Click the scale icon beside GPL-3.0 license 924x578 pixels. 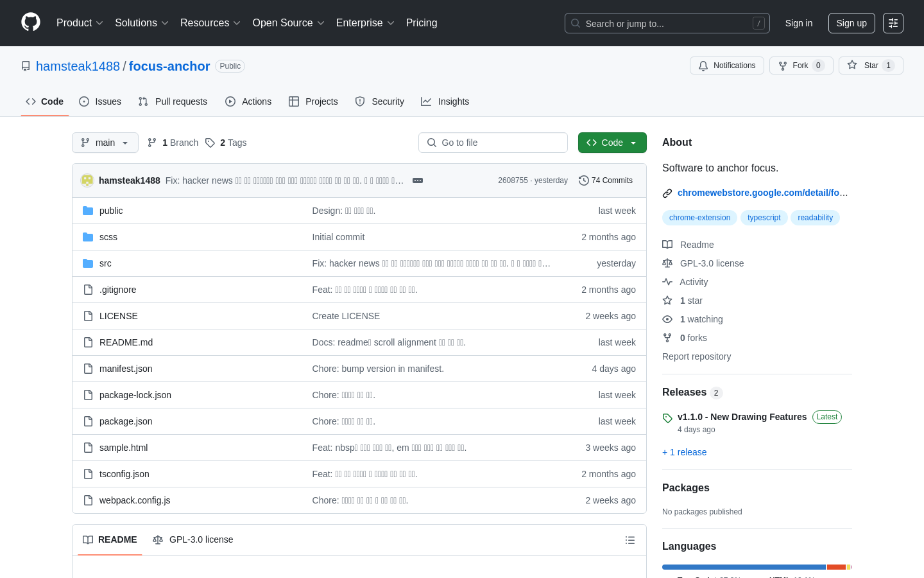(x=667, y=263)
